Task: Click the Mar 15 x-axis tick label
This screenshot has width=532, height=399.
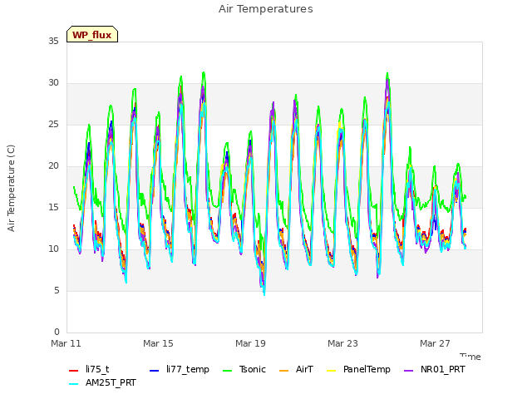Action: (158, 343)
